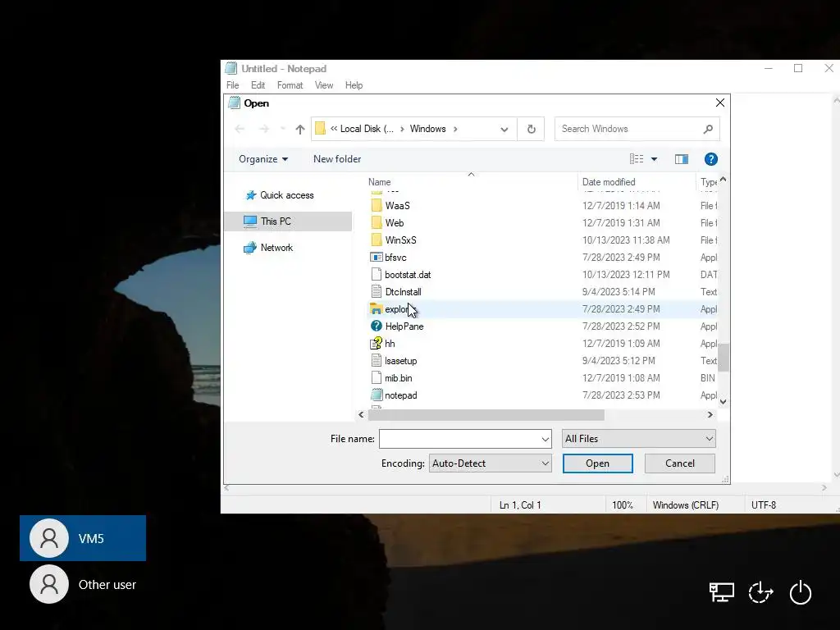Viewport: 840px width, 630px height.
Task: Select the bfsvc application icon
Action: tap(376, 257)
